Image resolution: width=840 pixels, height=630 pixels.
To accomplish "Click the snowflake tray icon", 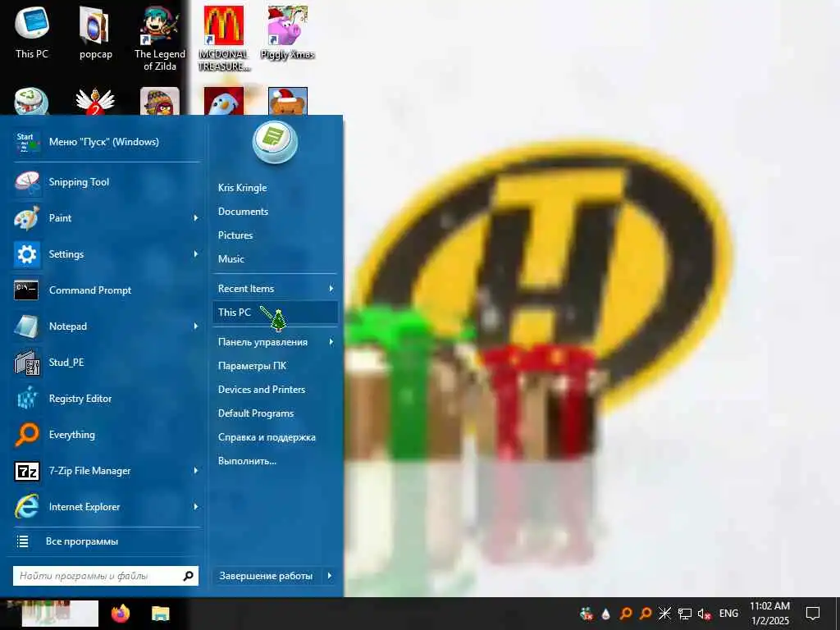I will click(664, 614).
